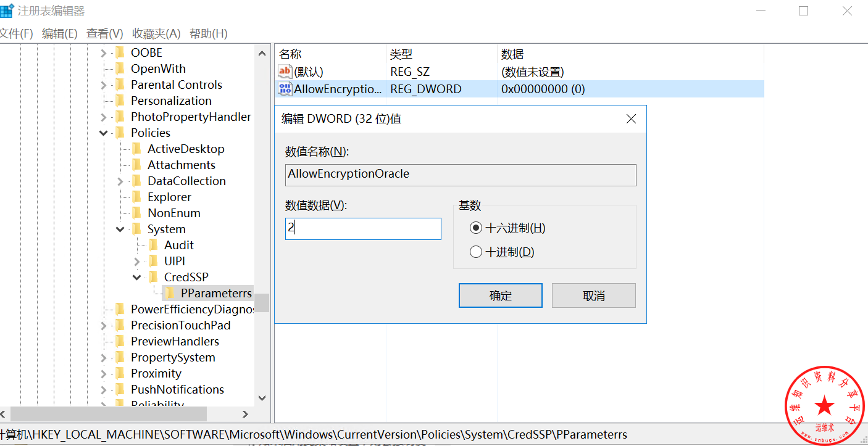Image resolution: width=868 pixels, height=446 pixels.
Task: Click the PParameterrs folder icon
Action: (x=170, y=293)
